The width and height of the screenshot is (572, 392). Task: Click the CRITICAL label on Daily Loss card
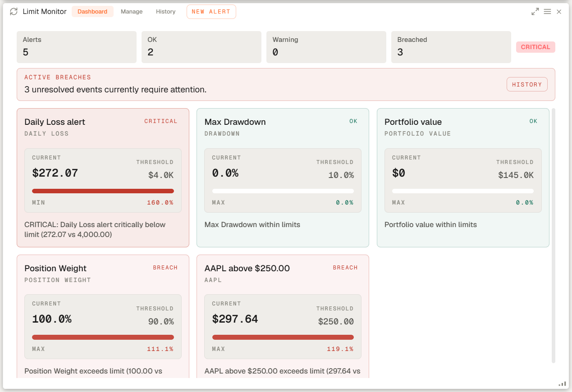point(161,121)
